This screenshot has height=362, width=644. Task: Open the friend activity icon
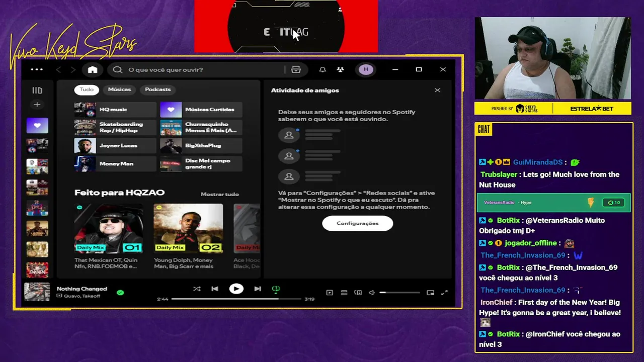340,69
